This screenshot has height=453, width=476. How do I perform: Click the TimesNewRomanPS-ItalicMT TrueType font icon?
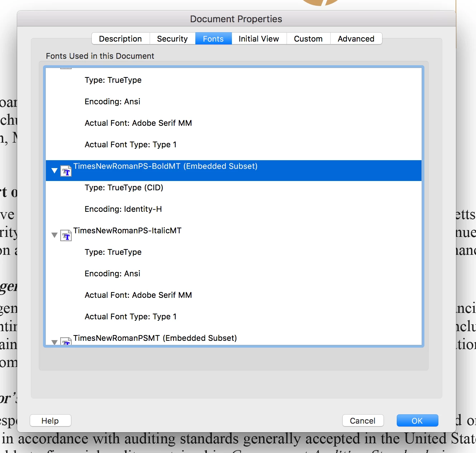(x=66, y=235)
